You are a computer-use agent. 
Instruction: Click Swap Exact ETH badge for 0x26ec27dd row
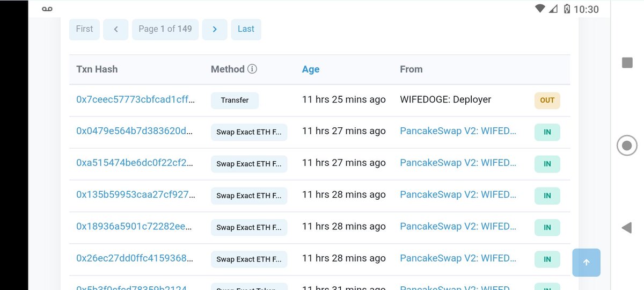click(249, 259)
